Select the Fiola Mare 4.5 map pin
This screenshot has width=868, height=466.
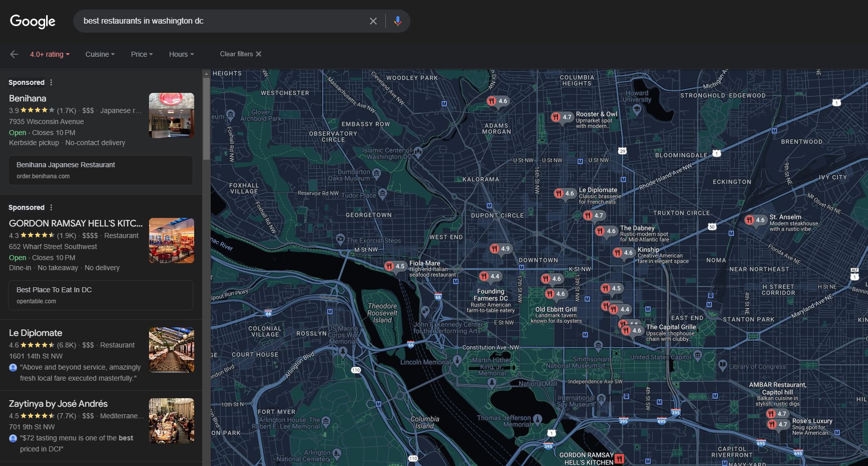(396, 266)
